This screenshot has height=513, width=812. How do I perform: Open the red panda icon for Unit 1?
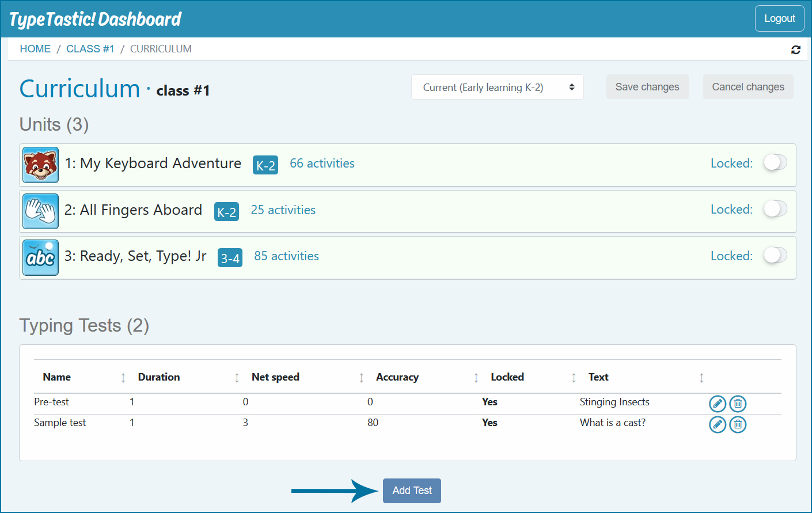(x=40, y=165)
